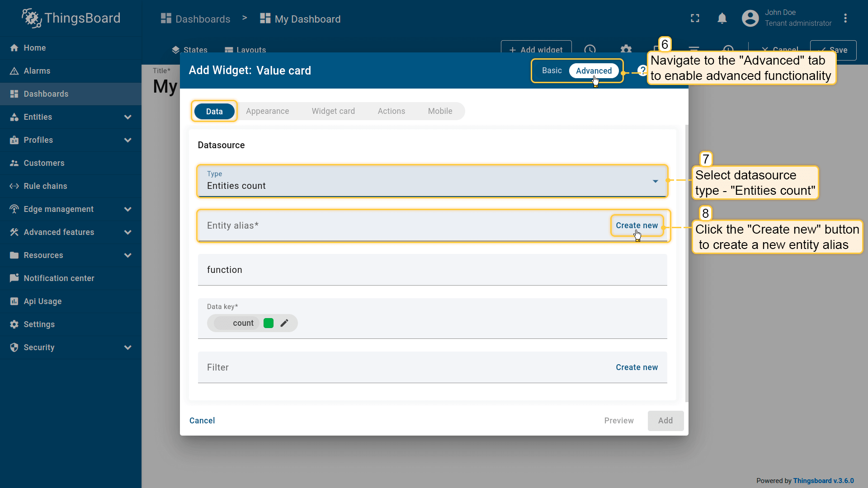Switch to the Appearance tab
This screenshot has height=488, width=868.
point(267,111)
